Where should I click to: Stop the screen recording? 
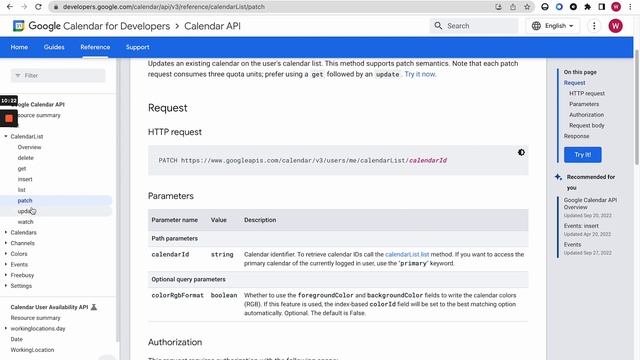tap(9, 118)
